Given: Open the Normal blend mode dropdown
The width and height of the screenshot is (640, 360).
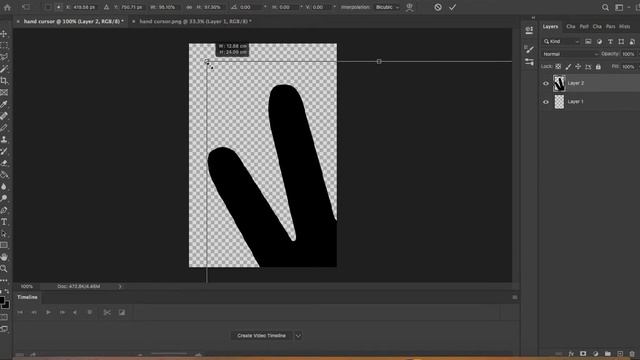Looking at the screenshot, I should tap(570, 54).
